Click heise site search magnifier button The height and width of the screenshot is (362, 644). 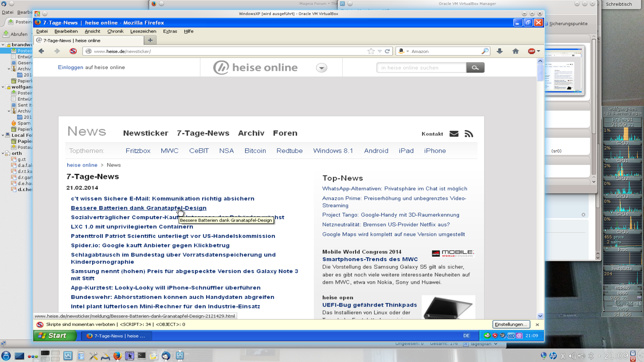click(x=475, y=68)
